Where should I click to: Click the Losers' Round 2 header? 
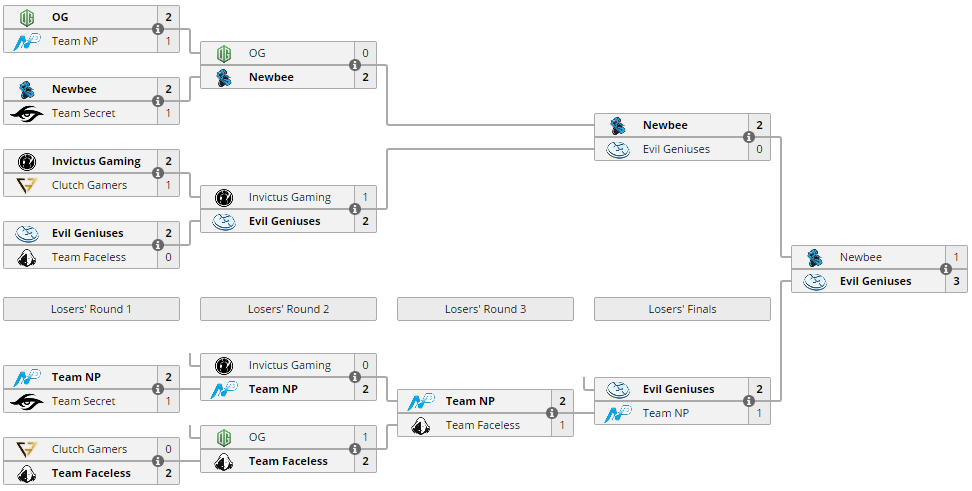click(x=288, y=309)
